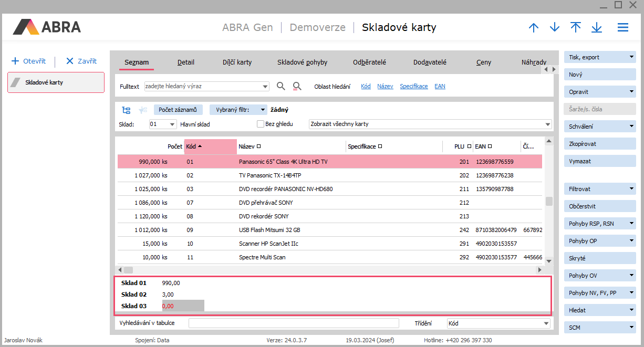Click the ABRA logo
The image size is (644, 347).
pyautogui.click(x=47, y=27)
